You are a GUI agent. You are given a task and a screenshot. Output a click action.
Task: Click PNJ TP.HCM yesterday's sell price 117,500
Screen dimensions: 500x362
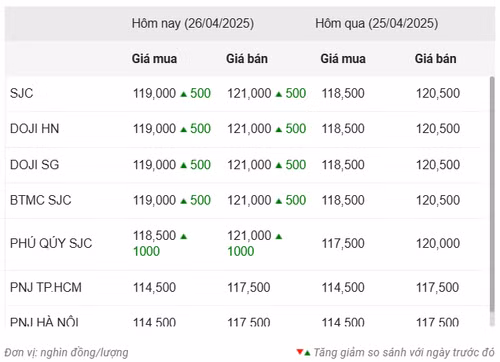(x=437, y=287)
